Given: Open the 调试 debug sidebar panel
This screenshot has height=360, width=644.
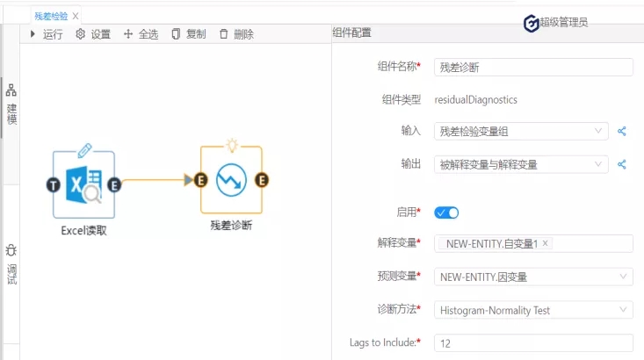Looking at the screenshot, I should pyautogui.click(x=11, y=265).
